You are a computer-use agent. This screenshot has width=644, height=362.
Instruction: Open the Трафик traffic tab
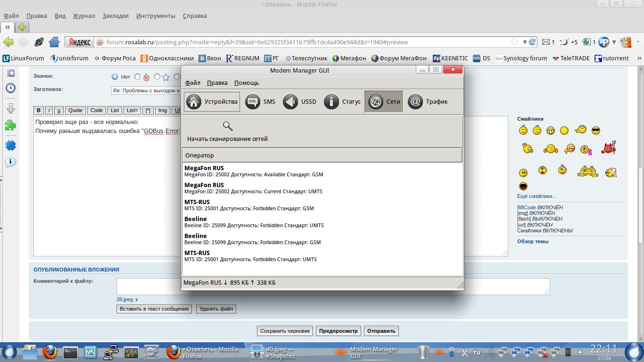click(x=428, y=102)
